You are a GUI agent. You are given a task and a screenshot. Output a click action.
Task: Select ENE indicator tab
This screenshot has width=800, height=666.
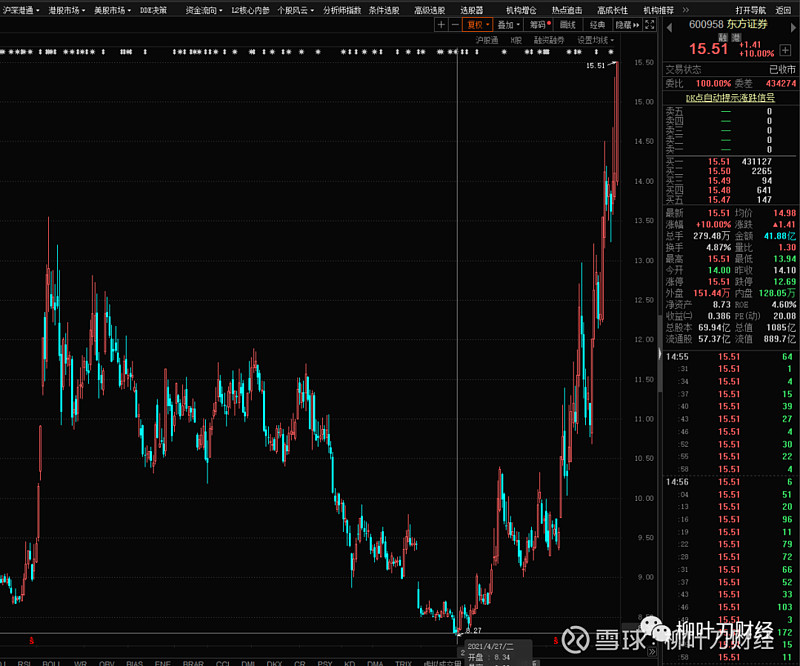tap(162, 663)
